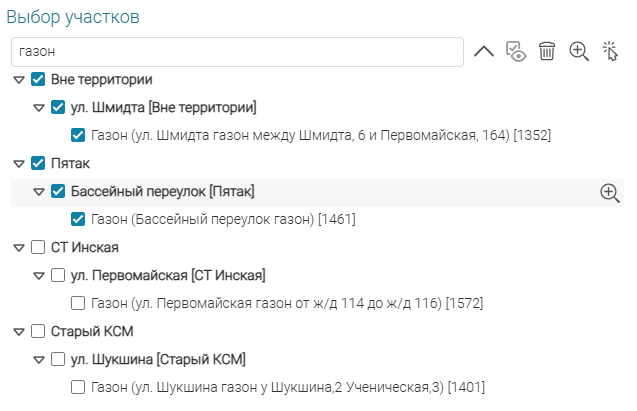
Task: Check the Старый КСМ checkbox
Action: tap(38, 331)
